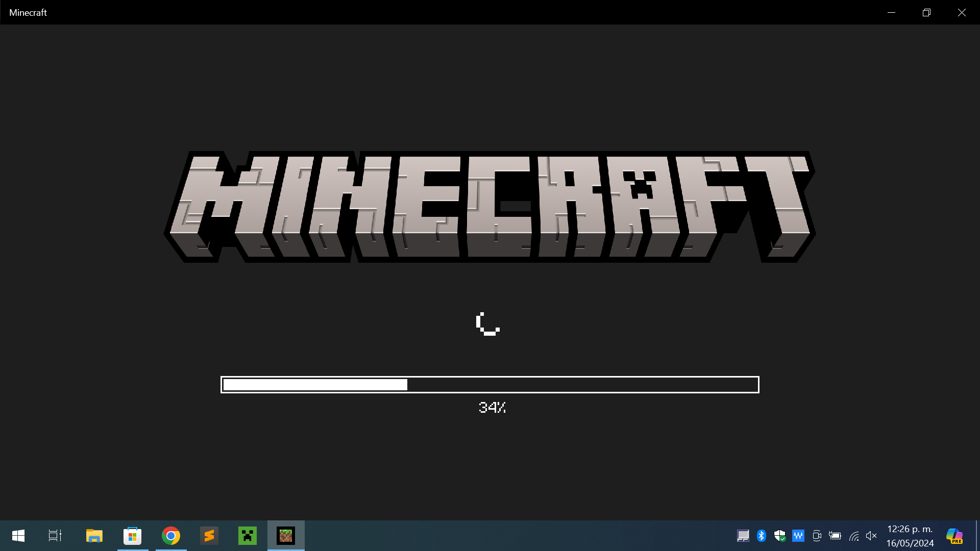The height and width of the screenshot is (551, 980).
Task: Open File Explorer from taskbar
Action: coord(94,536)
